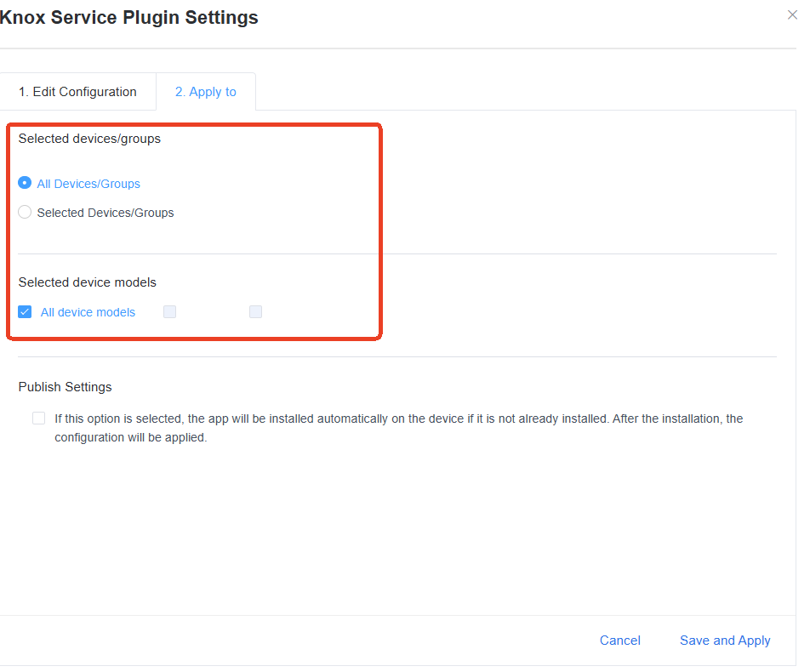Choose the Selected Devices/Groups radio option
This screenshot has width=810, height=672.
point(25,213)
